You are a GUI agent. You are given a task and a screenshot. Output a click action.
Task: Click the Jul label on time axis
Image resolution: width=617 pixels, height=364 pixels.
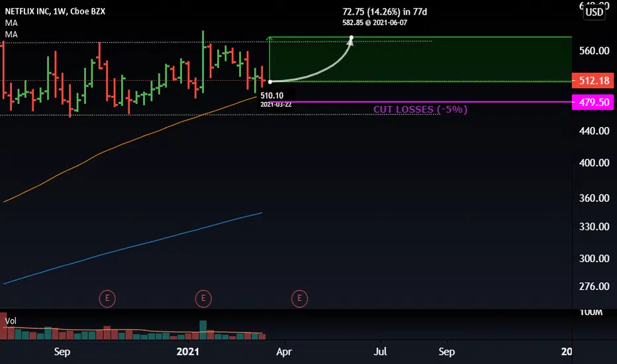380,351
